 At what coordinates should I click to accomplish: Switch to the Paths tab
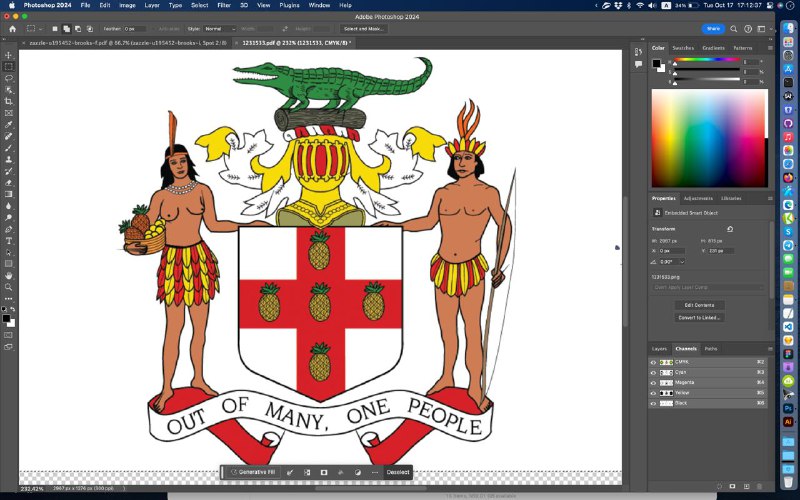711,349
